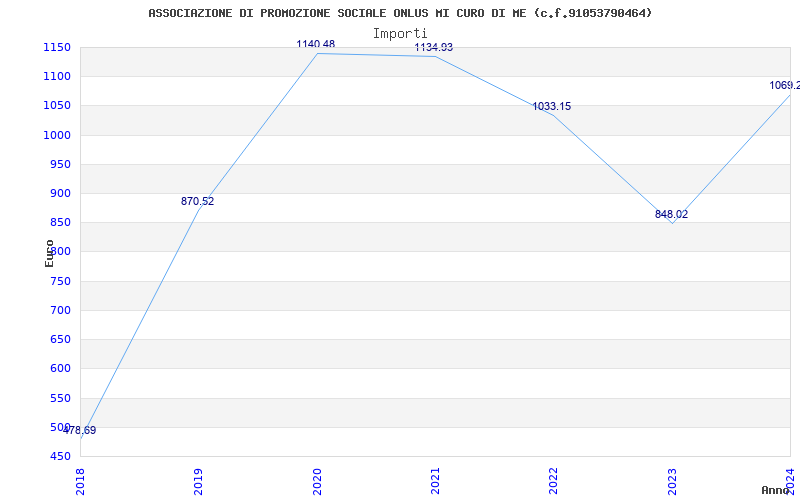Select x-axis year 2022

tap(554, 482)
